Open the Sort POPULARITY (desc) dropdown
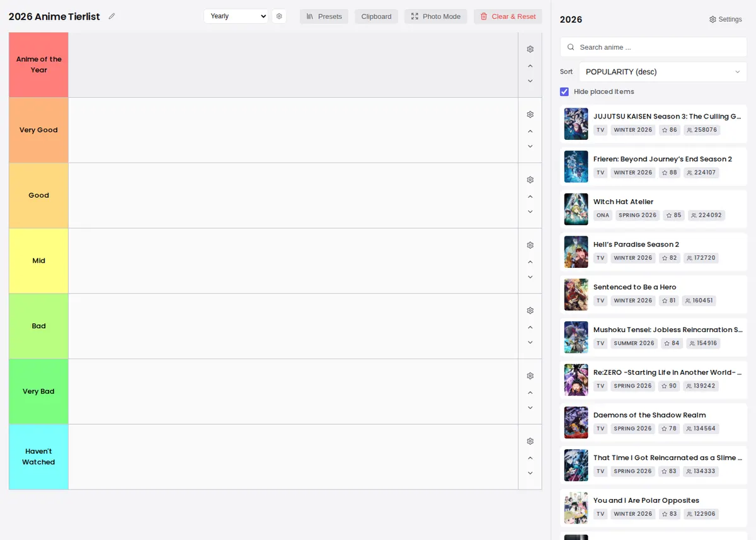 click(663, 72)
